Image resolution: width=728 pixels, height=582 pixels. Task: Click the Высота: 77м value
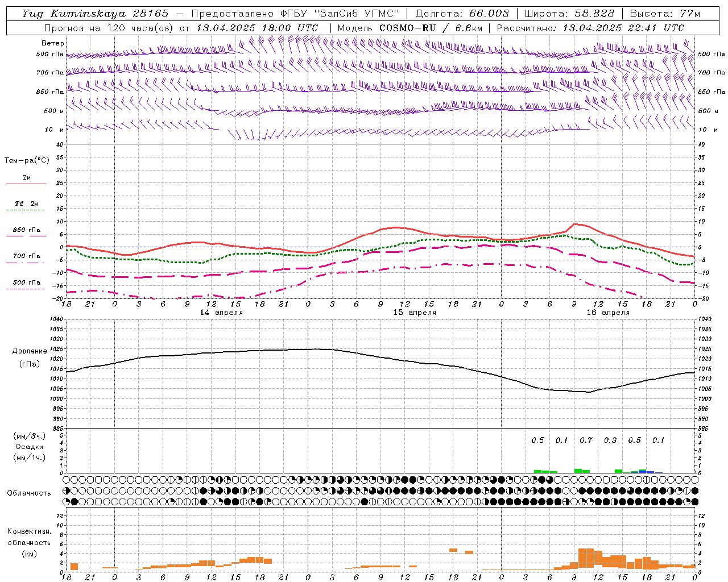click(x=665, y=14)
